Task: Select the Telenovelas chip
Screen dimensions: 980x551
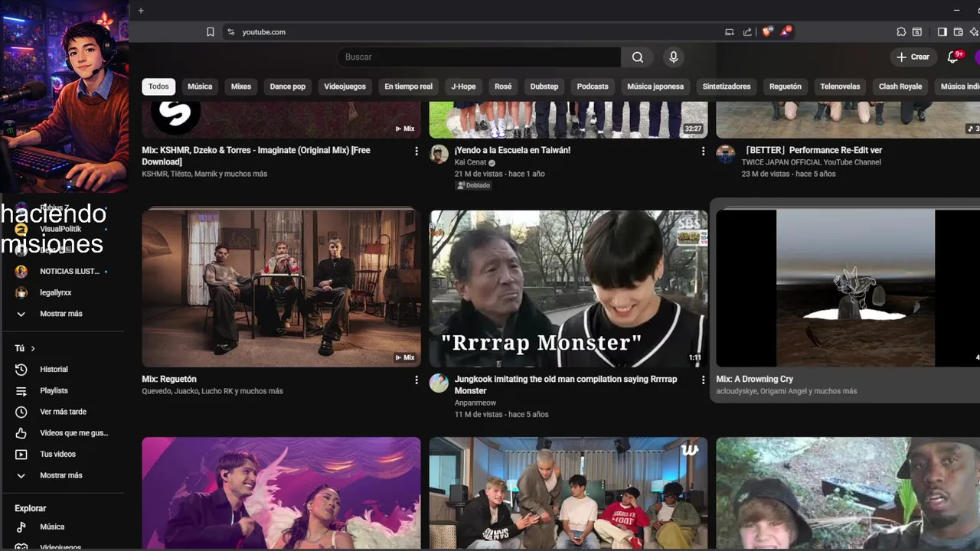Action: coord(840,86)
